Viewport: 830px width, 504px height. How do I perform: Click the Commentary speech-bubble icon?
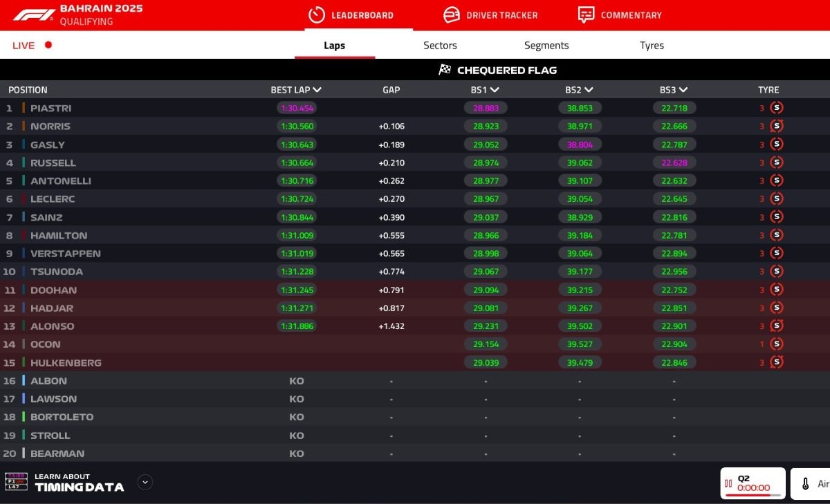coord(587,14)
